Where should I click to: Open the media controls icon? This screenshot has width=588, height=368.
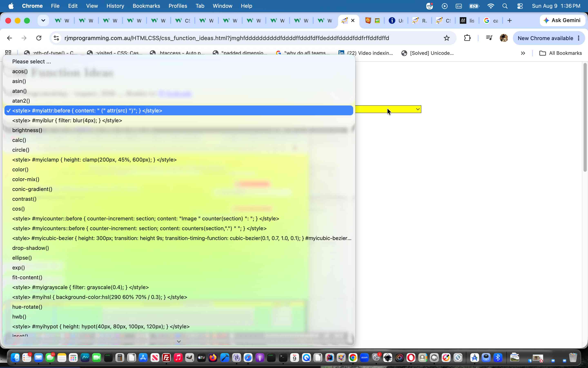(x=489, y=38)
